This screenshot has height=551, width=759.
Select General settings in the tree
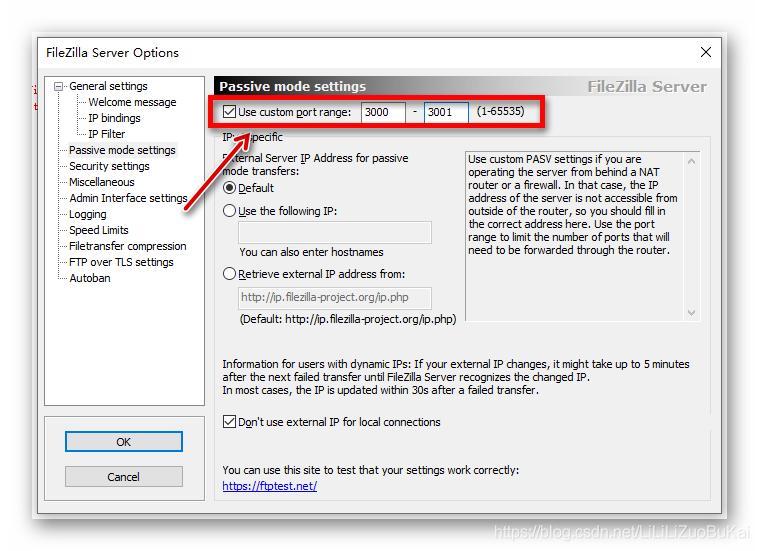[108, 86]
